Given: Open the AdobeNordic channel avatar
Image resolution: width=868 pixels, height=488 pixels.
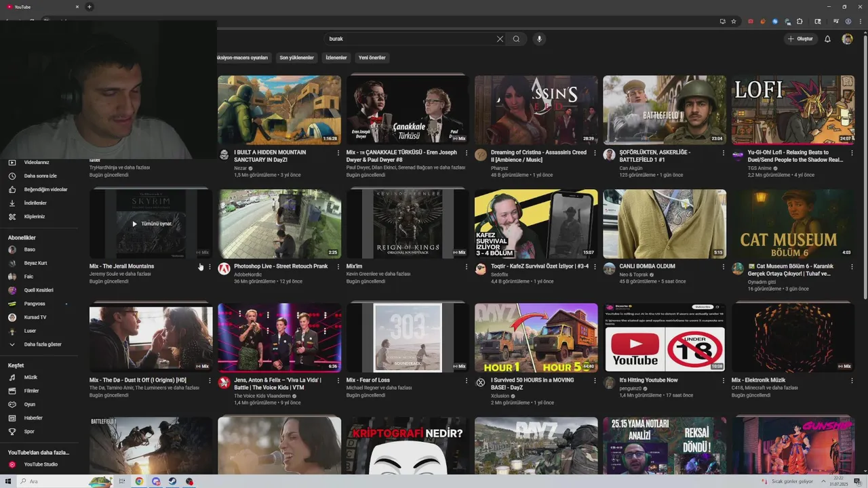Looking at the screenshot, I should click(224, 268).
